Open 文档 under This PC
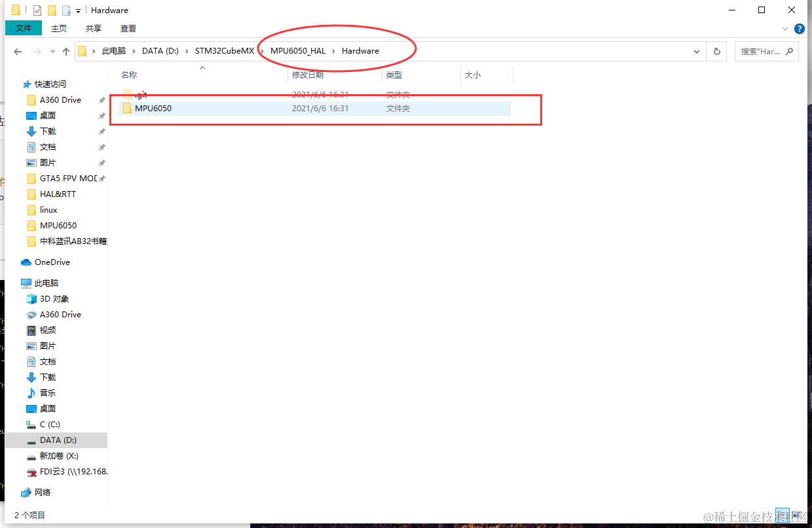812x528 pixels. [x=47, y=362]
